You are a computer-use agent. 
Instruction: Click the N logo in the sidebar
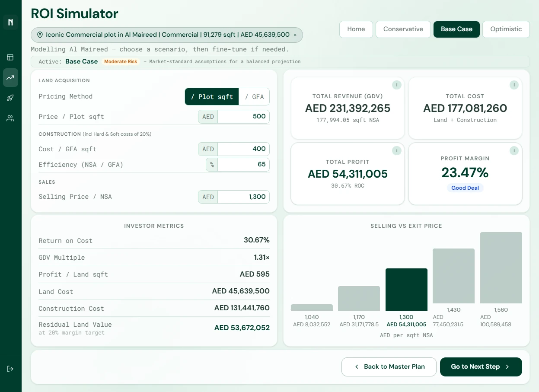point(10,22)
